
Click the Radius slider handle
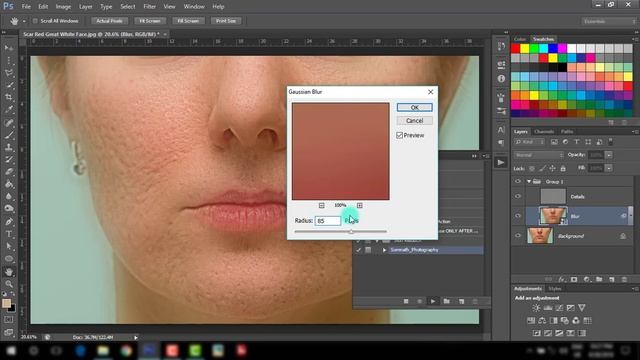point(351,231)
